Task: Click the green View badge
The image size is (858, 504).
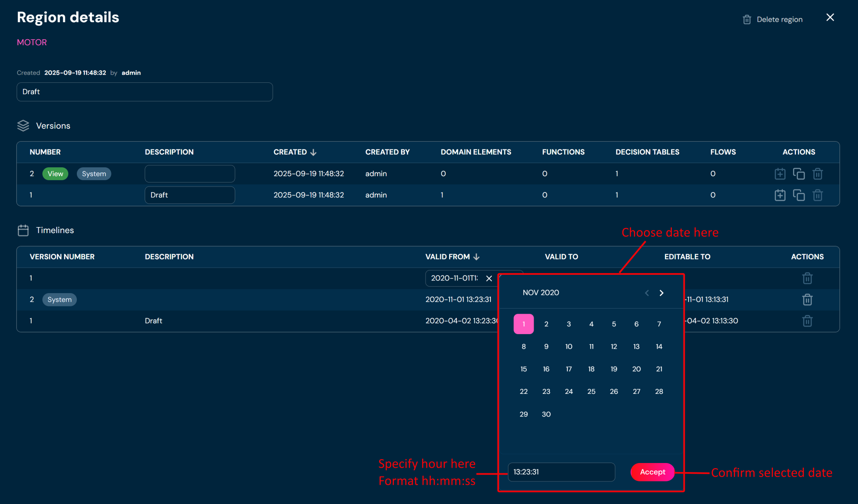Action: pyautogui.click(x=55, y=174)
